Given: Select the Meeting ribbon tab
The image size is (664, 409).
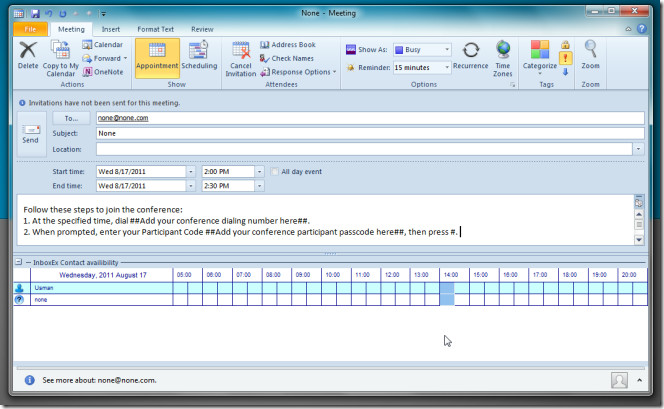Looking at the screenshot, I should pyautogui.click(x=71, y=29).
